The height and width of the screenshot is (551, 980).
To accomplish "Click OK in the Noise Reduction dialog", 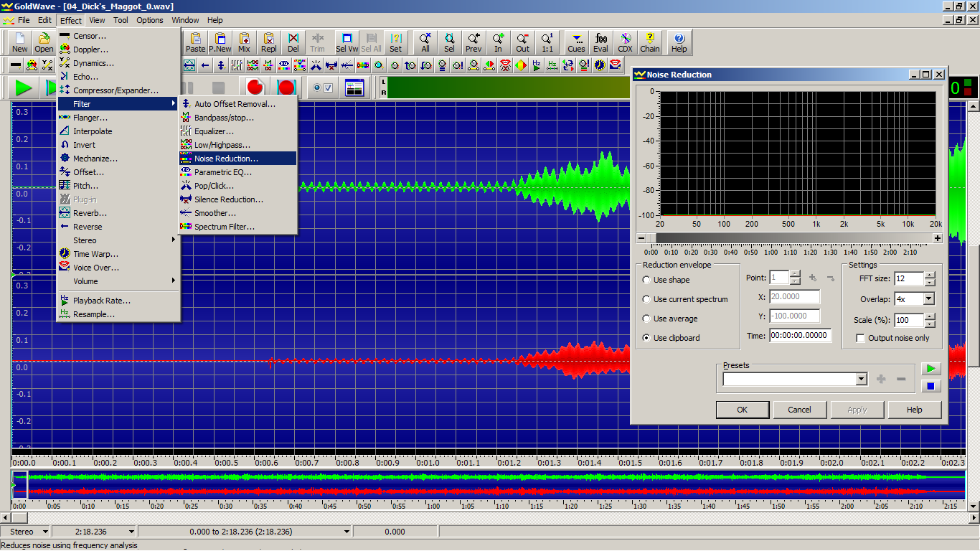I will (743, 410).
